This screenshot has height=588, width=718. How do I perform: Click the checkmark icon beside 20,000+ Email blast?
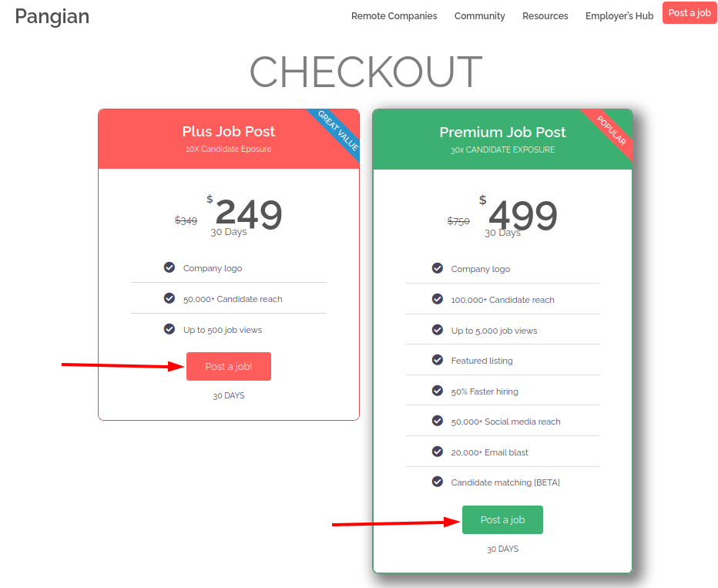coord(438,452)
